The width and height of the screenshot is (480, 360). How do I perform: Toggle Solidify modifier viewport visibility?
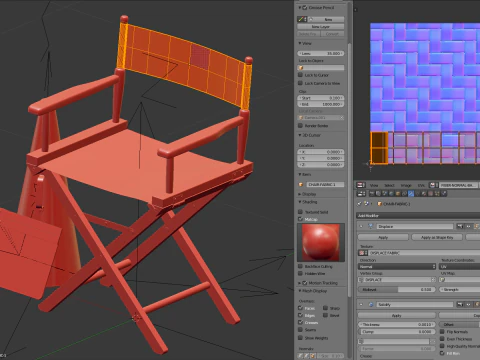468,304
